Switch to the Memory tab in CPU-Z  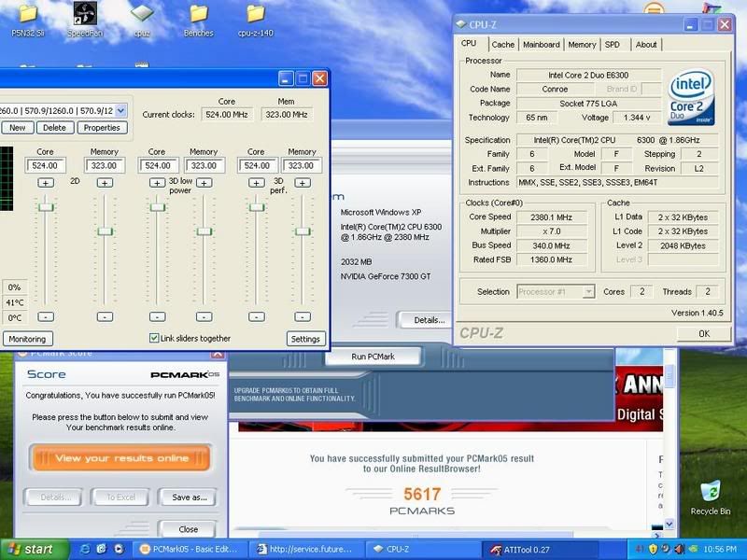[x=582, y=45]
